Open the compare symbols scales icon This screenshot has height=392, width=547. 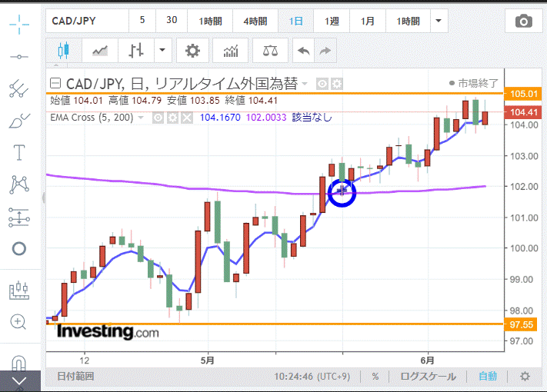point(270,51)
